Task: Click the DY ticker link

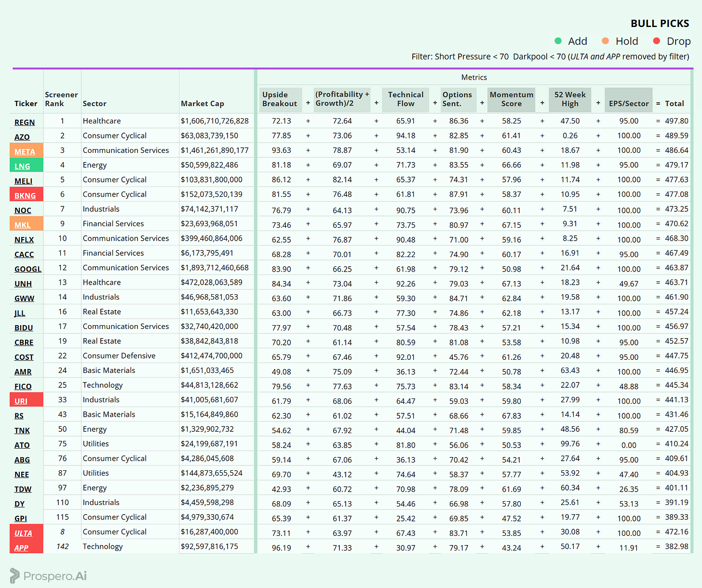Action: (x=19, y=504)
